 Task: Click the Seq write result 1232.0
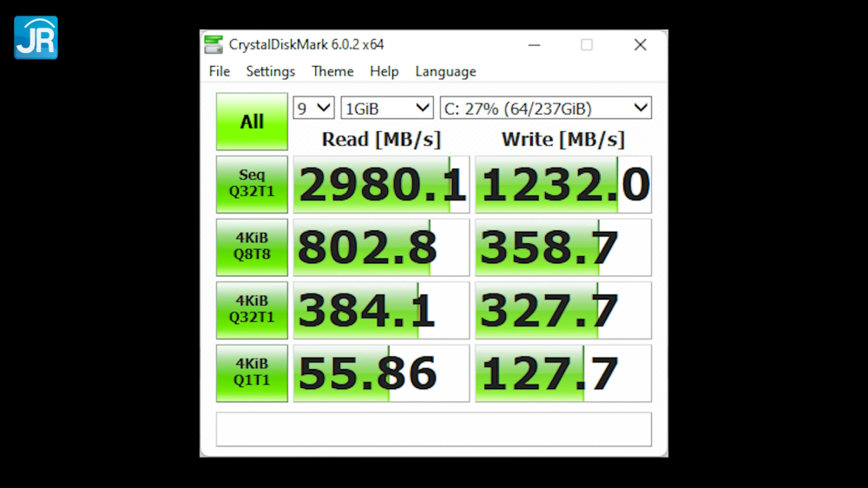point(563,184)
